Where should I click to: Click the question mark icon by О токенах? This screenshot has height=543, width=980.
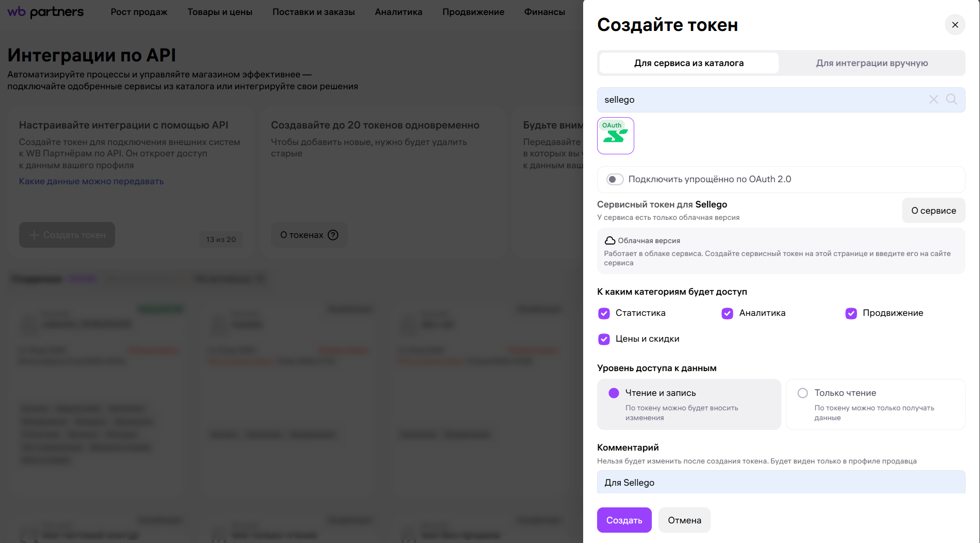tap(333, 235)
